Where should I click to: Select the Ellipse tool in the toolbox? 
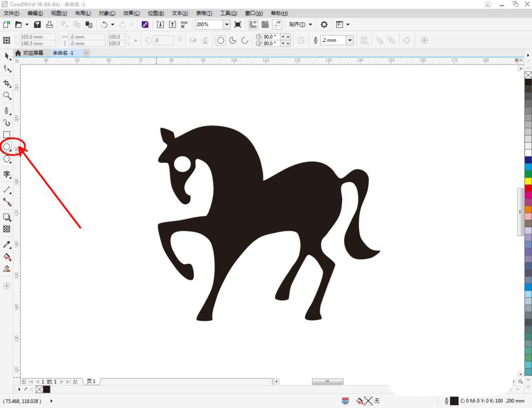(7, 147)
